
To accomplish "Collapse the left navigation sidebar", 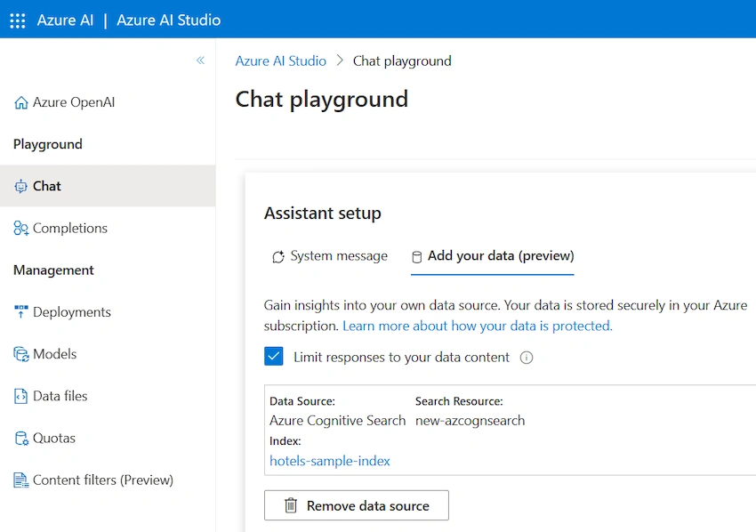I will tap(201, 60).
